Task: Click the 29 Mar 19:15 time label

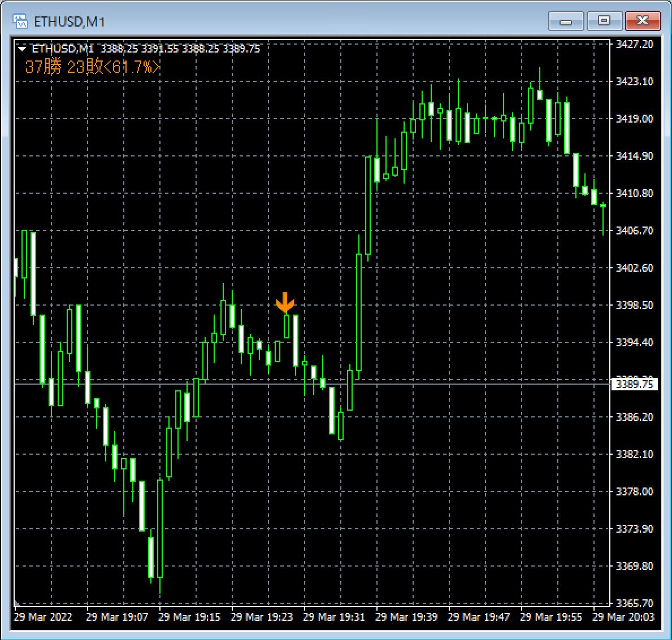Action: coord(189,617)
